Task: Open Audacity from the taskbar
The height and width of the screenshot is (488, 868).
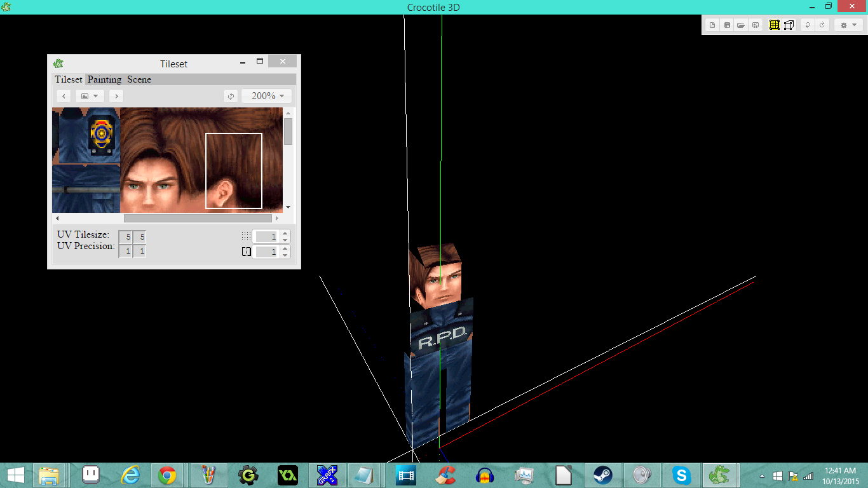Action: 485,475
